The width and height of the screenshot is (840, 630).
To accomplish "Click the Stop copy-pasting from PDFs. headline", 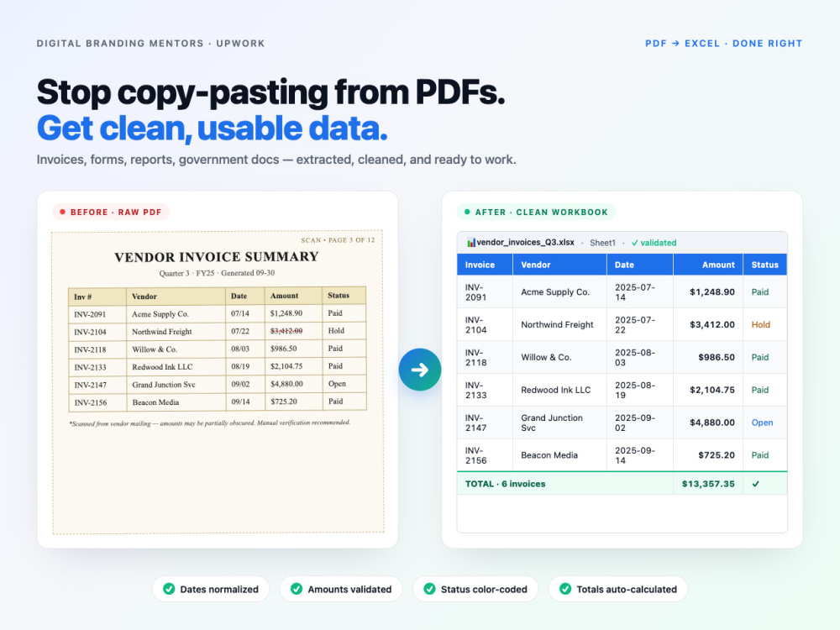I will pyautogui.click(x=270, y=92).
